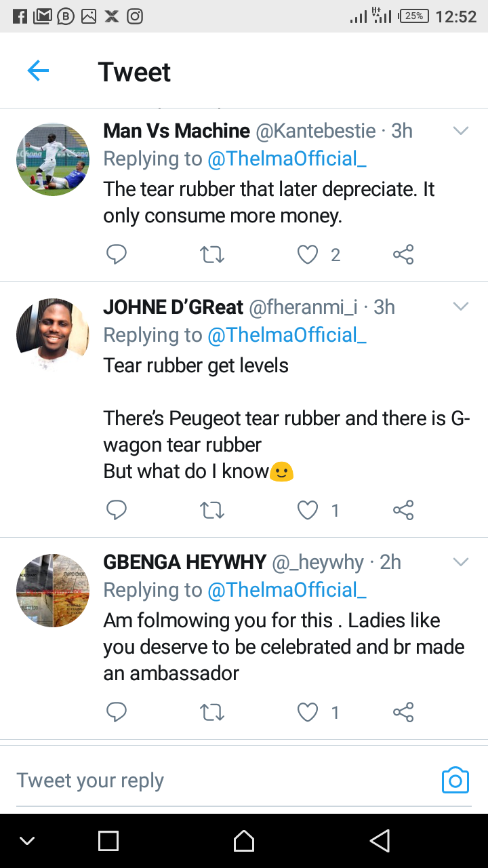
Task: Reply to Man Vs Machine's tweet
Action: (117, 255)
